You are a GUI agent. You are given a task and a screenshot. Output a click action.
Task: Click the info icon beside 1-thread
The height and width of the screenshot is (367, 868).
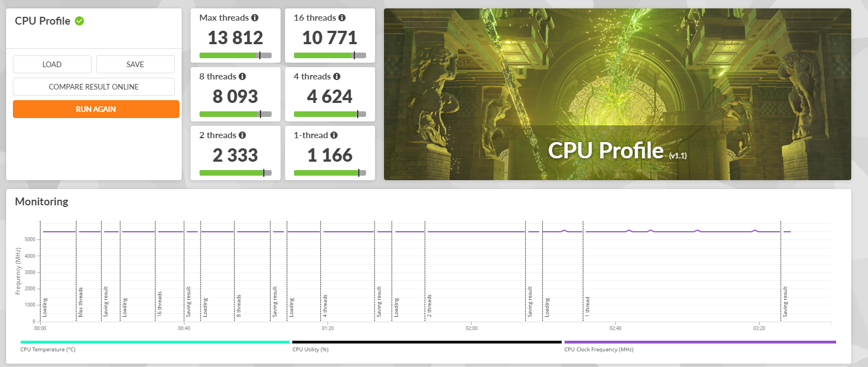(334, 135)
